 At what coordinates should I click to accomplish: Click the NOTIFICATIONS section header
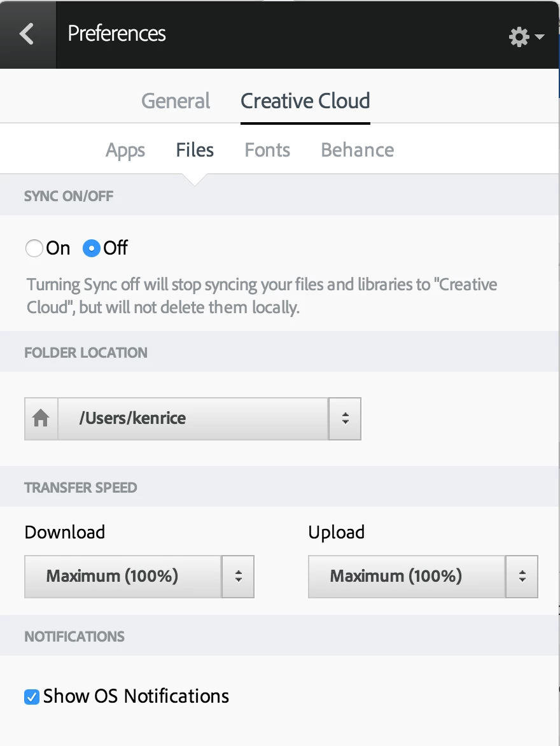coord(74,637)
